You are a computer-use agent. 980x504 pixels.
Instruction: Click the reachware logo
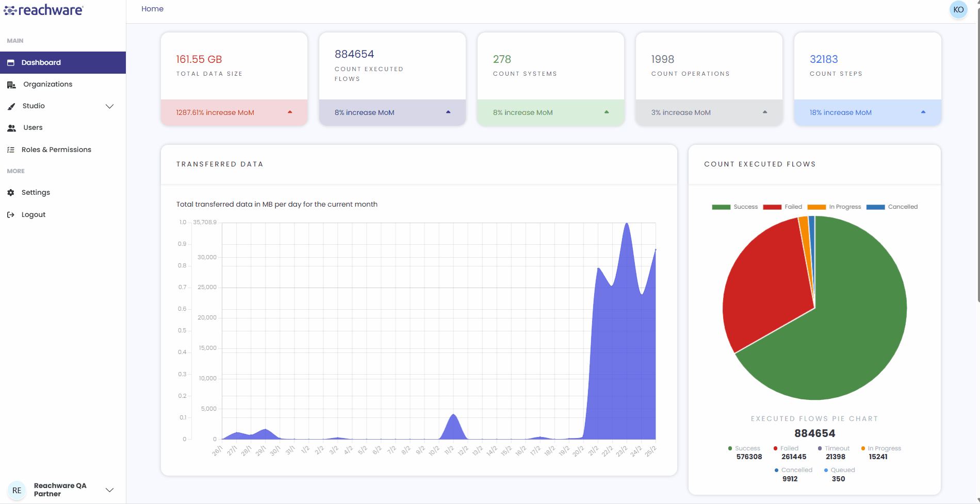point(43,10)
